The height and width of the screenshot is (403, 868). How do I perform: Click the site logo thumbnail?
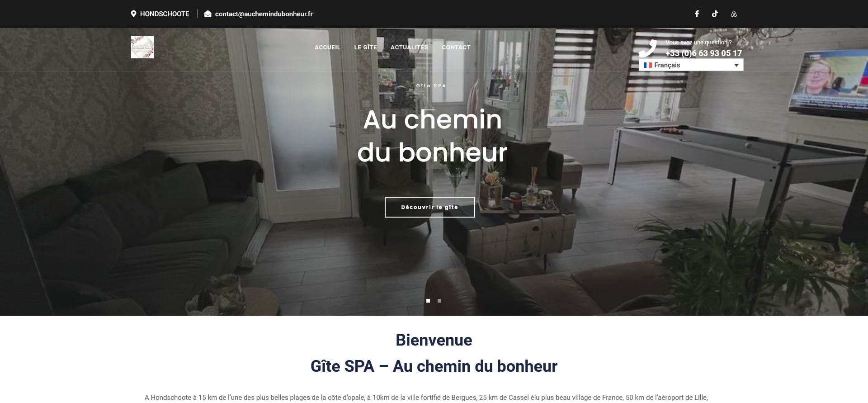coord(142,47)
